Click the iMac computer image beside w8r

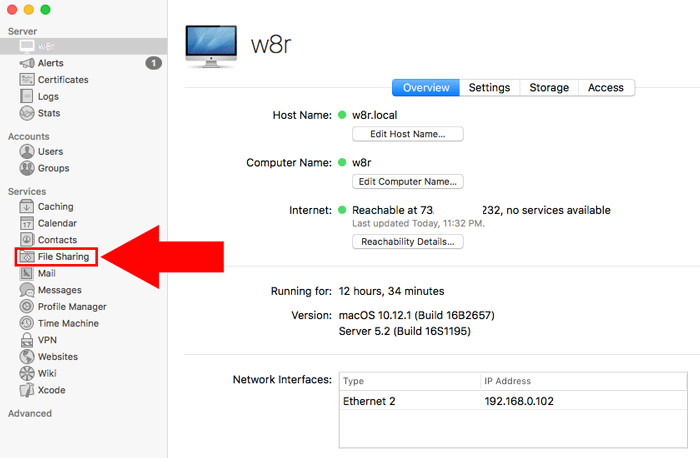(211, 46)
